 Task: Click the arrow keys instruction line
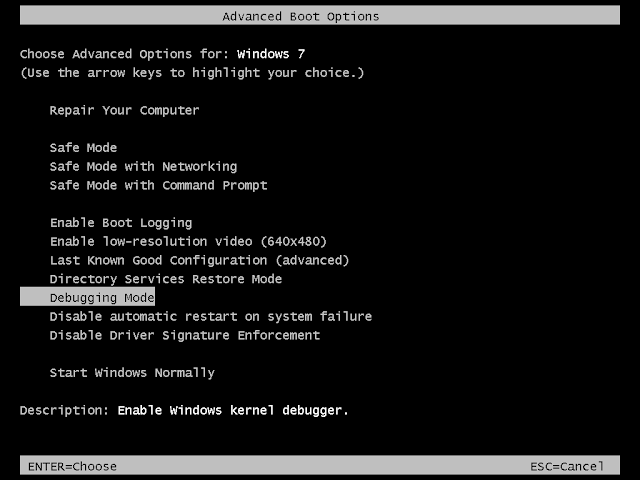tap(192, 73)
